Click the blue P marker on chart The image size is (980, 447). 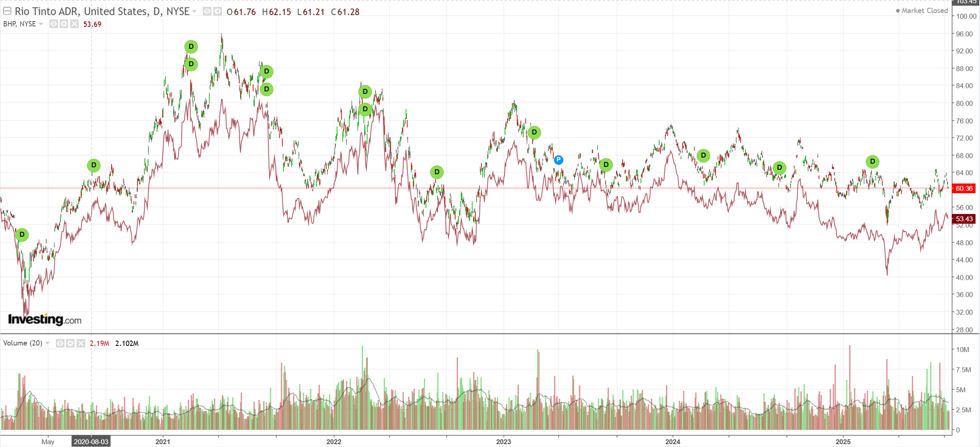pyautogui.click(x=559, y=160)
